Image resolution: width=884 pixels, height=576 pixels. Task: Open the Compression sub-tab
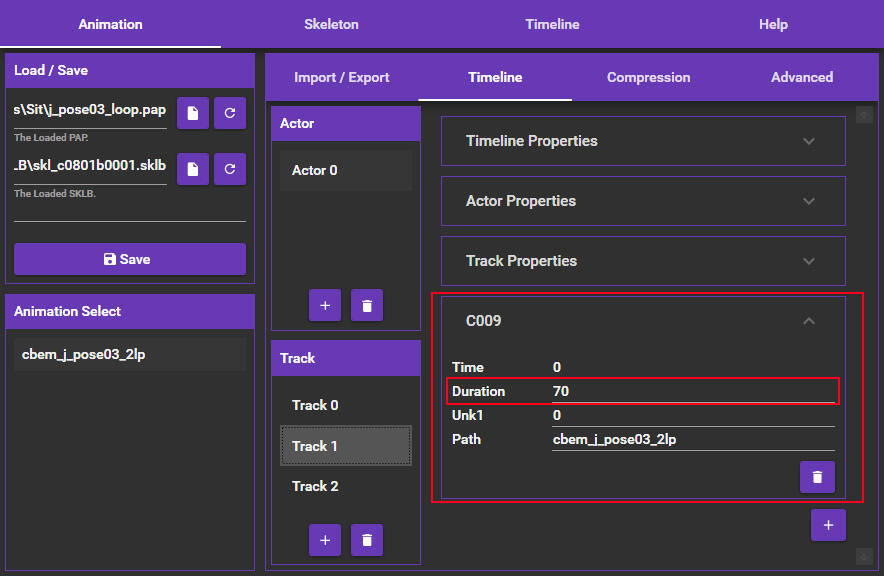[x=648, y=77]
